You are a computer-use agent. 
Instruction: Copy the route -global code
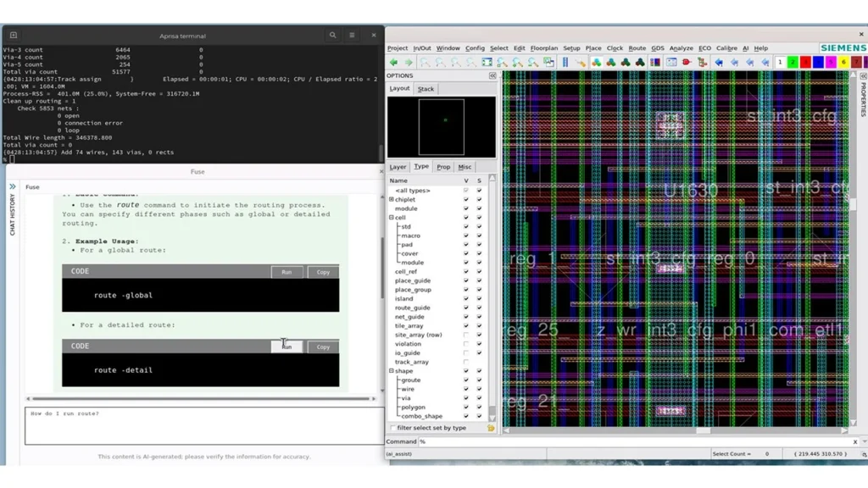pyautogui.click(x=323, y=272)
